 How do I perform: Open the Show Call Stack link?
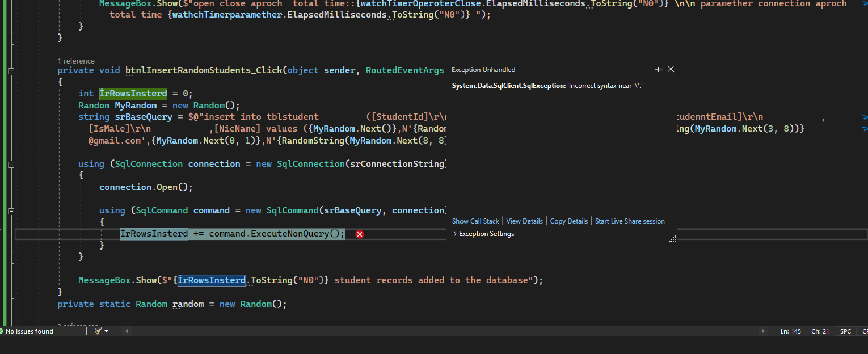pyautogui.click(x=475, y=221)
